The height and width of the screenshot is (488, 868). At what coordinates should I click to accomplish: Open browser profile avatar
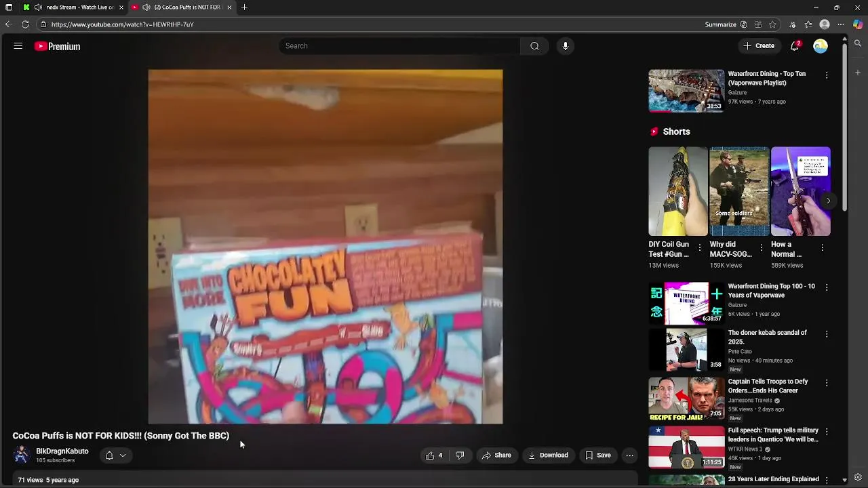coord(825,24)
